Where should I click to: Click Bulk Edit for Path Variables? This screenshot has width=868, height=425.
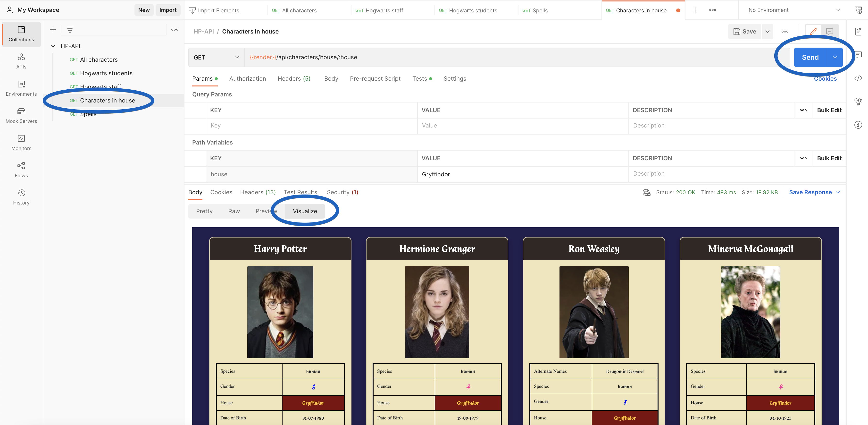click(829, 158)
